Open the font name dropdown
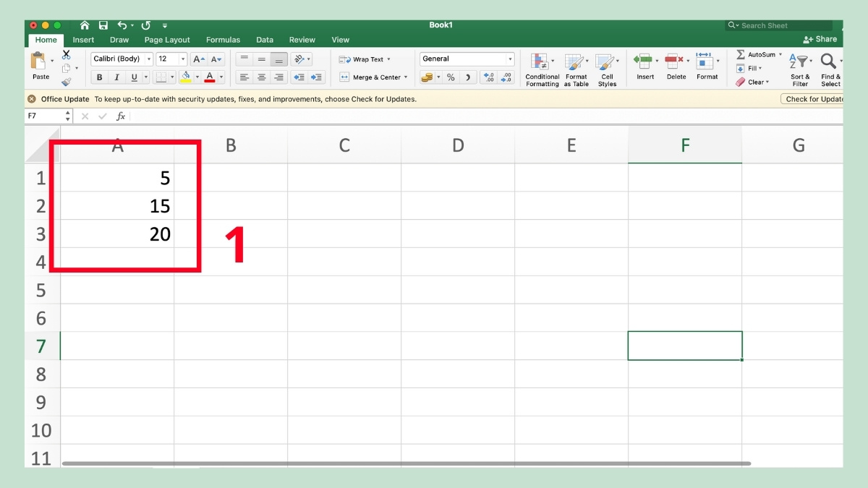The height and width of the screenshot is (488, 868). pyautogui.click(x=121, y=59)
